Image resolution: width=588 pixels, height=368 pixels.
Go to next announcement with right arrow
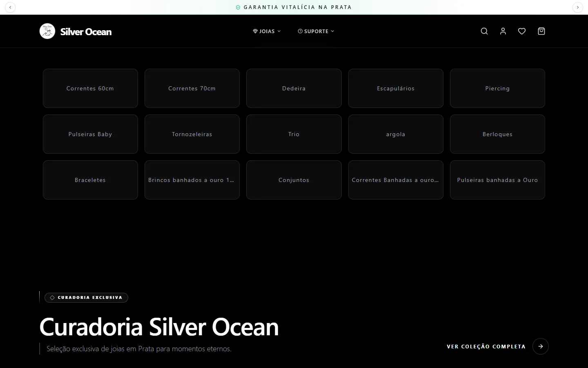pyautogui.click(x=577, y=7)
